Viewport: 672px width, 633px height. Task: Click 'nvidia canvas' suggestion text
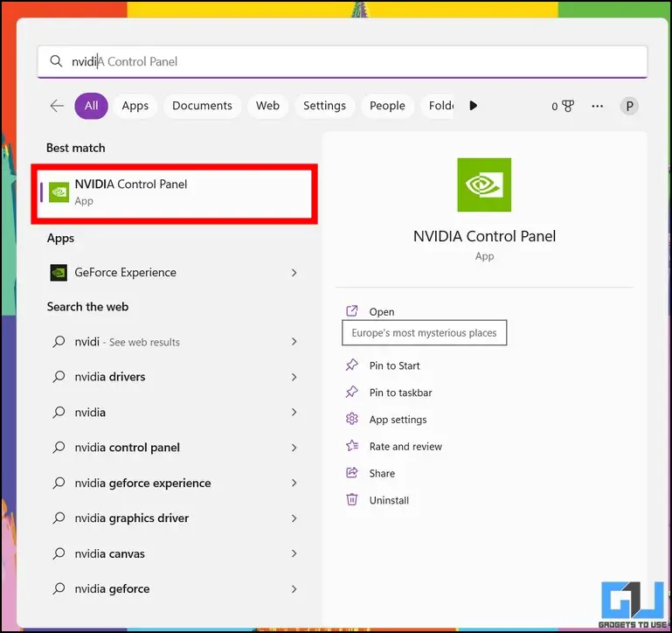[109, 553]
